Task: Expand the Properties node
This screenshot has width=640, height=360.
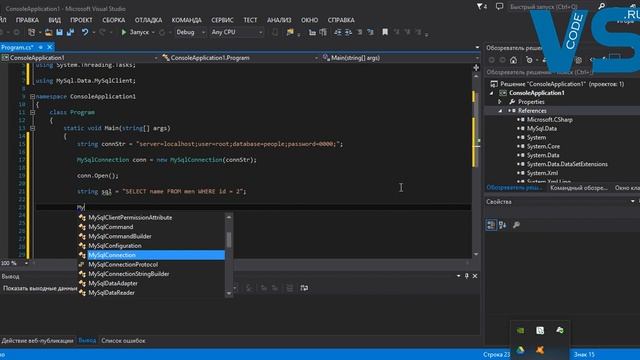Action: click(x=500, y=102)
